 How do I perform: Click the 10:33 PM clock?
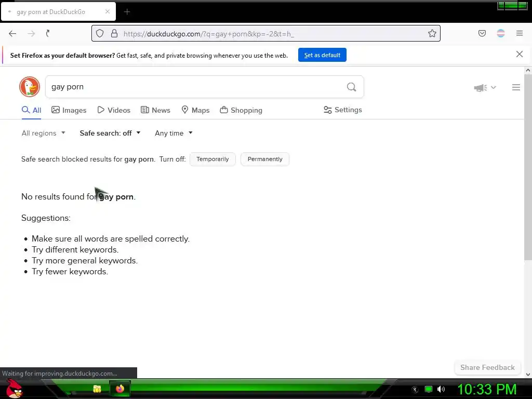487,389
